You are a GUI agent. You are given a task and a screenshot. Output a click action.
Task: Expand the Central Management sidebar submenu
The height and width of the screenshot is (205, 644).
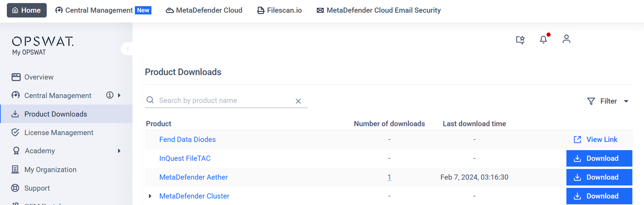(119, 95)
